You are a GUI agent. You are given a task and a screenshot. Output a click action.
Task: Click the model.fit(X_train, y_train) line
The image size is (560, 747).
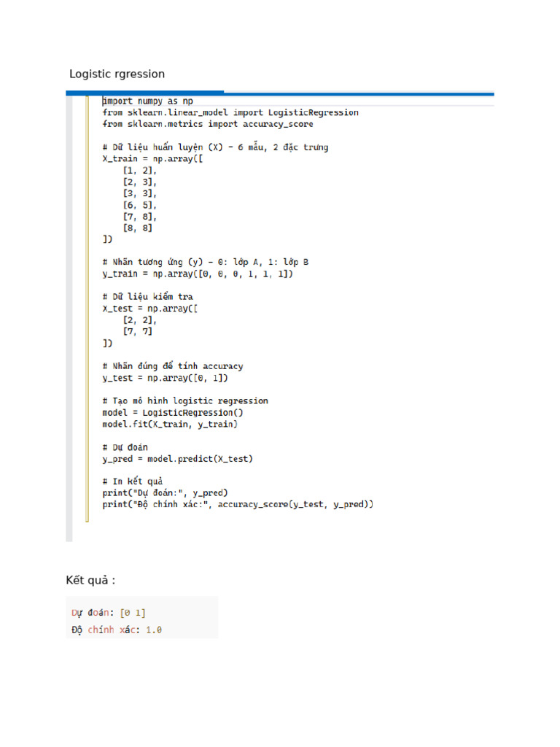170,424
